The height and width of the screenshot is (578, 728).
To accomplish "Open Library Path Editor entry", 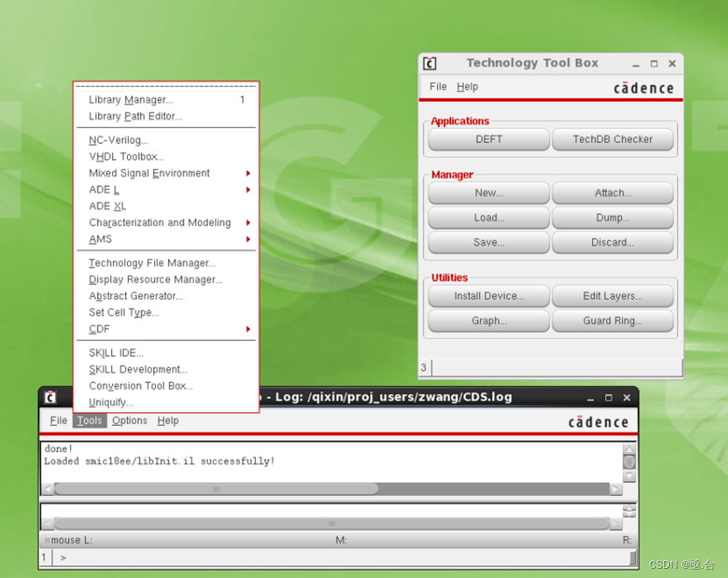I will [x=166, y=116].
